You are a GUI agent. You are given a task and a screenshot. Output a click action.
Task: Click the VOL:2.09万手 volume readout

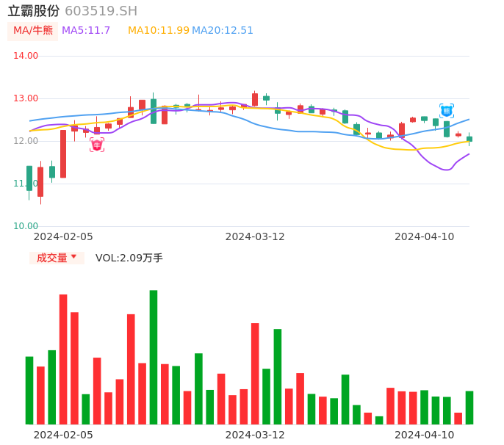[129, 258]
